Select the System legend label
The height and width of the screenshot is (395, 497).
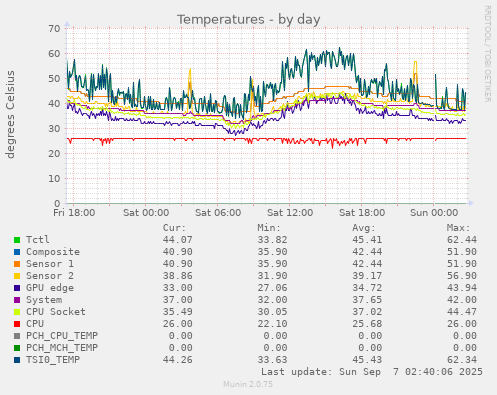point(44,300)
